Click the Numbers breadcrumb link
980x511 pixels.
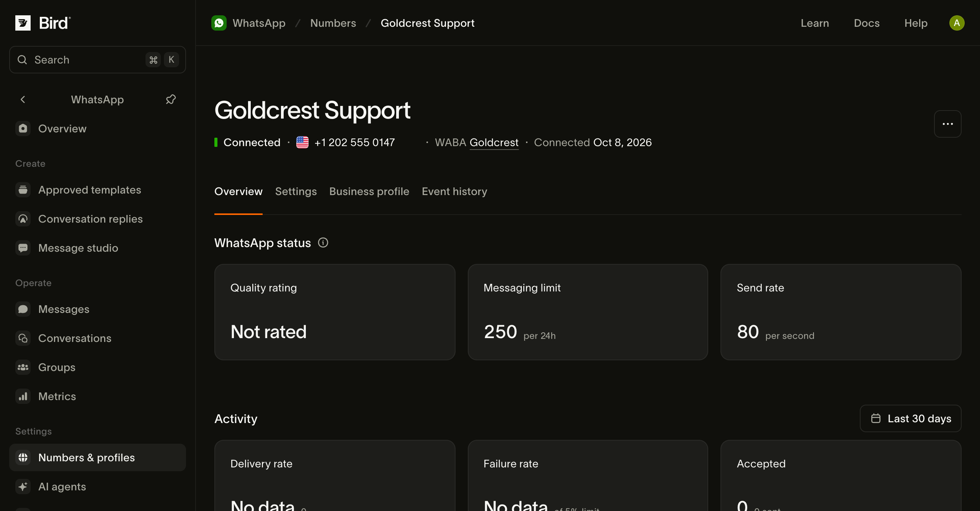point(333,23)
